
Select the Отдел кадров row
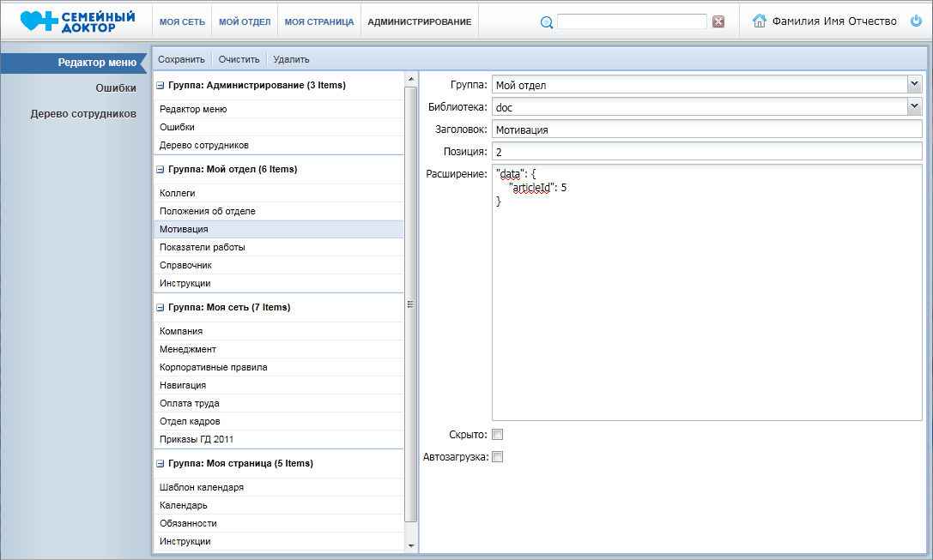click(x=278, y=421)
